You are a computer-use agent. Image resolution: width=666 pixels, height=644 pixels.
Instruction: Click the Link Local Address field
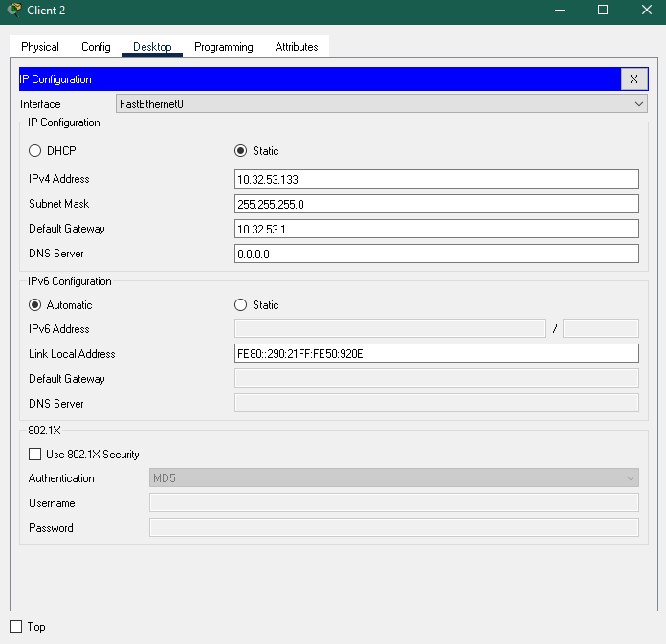pos(436,353)
